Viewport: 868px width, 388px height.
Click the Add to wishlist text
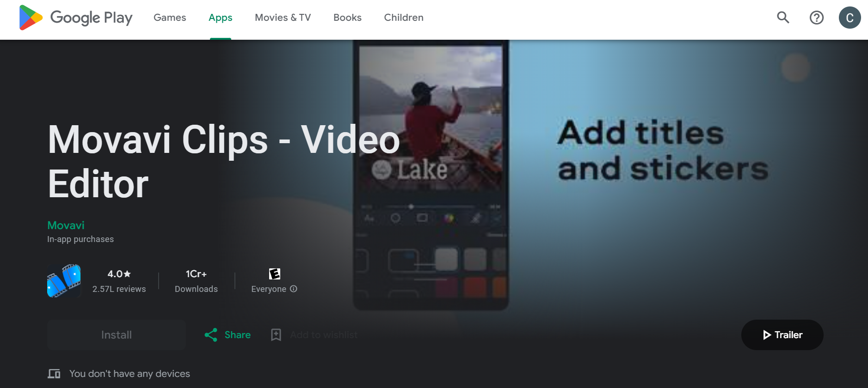(x=324, y=335)
